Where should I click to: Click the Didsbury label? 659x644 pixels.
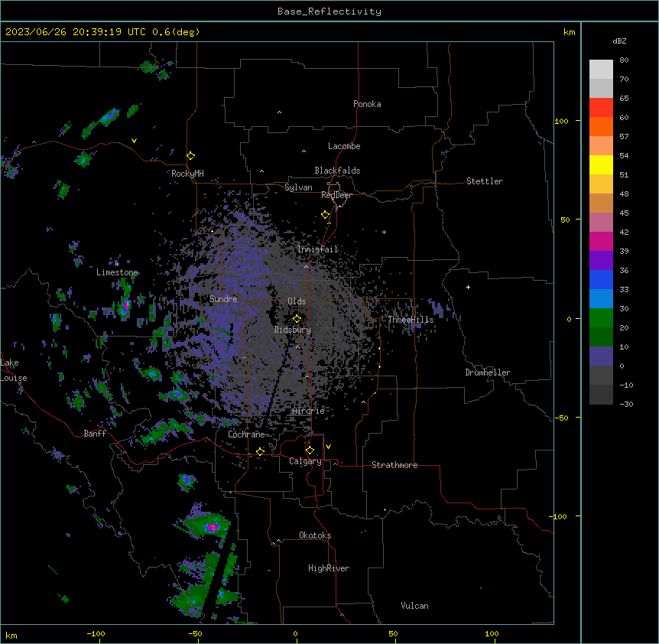pos(293,330)
